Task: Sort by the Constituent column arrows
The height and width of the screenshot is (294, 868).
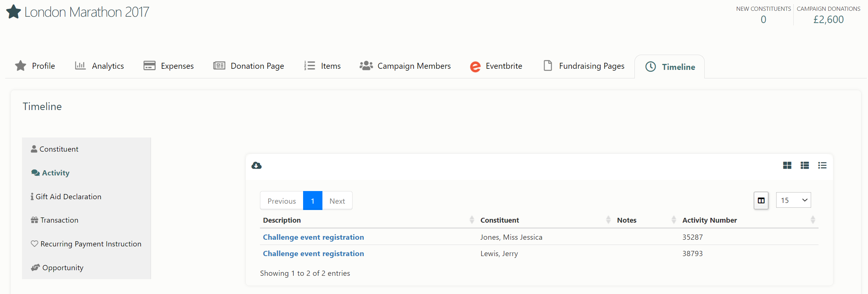Action: click(608, 220)
